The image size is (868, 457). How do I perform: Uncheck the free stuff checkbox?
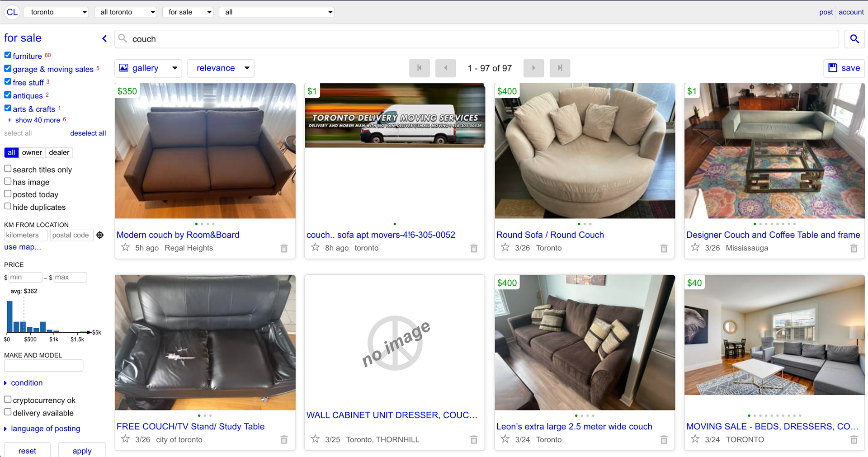click(8, 82)
